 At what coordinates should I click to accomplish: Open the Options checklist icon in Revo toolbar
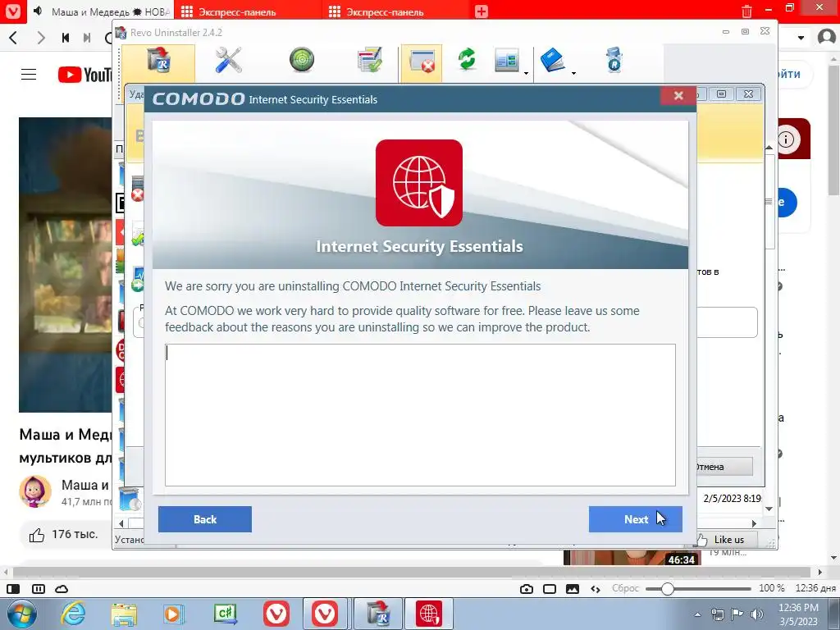click(370, 59)
